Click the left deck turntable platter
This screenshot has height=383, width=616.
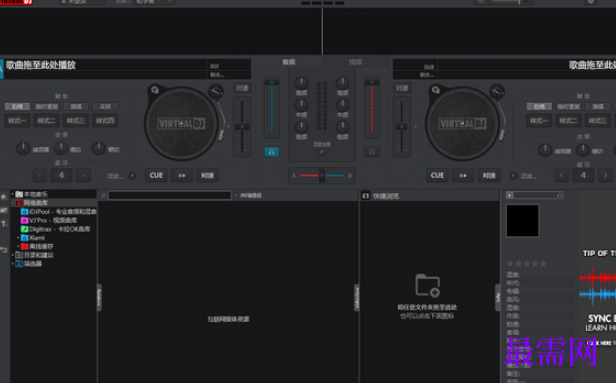tap(181, 124)
